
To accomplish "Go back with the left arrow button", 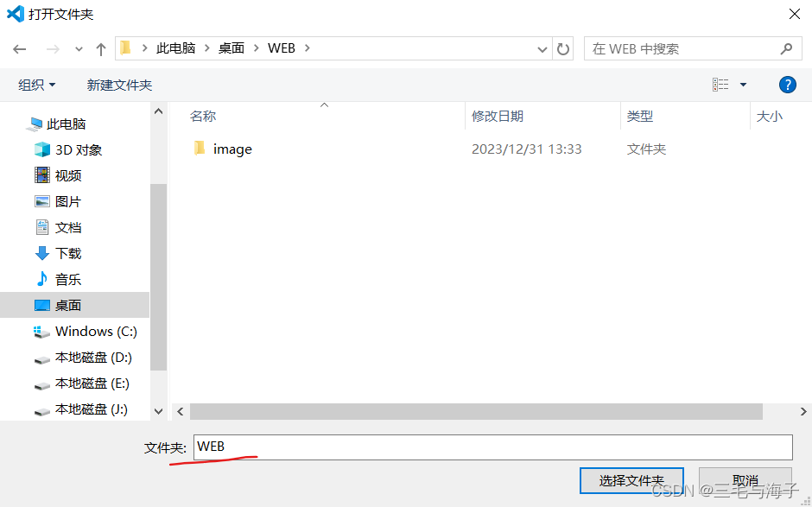I will 20,49.
